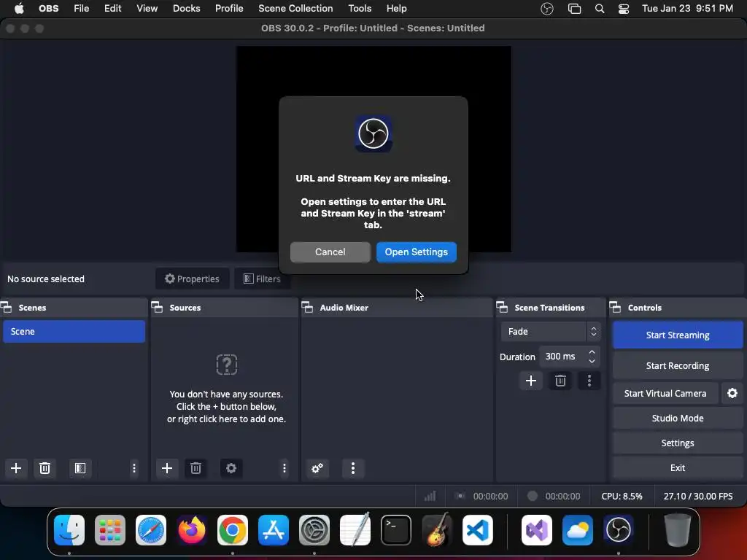Open the View menu

(147, 9)
